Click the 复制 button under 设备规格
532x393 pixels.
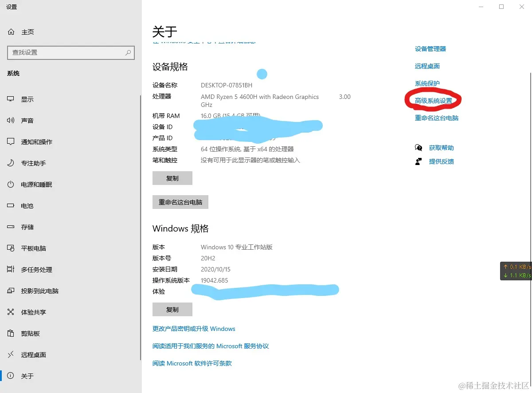tap(172, 178)
